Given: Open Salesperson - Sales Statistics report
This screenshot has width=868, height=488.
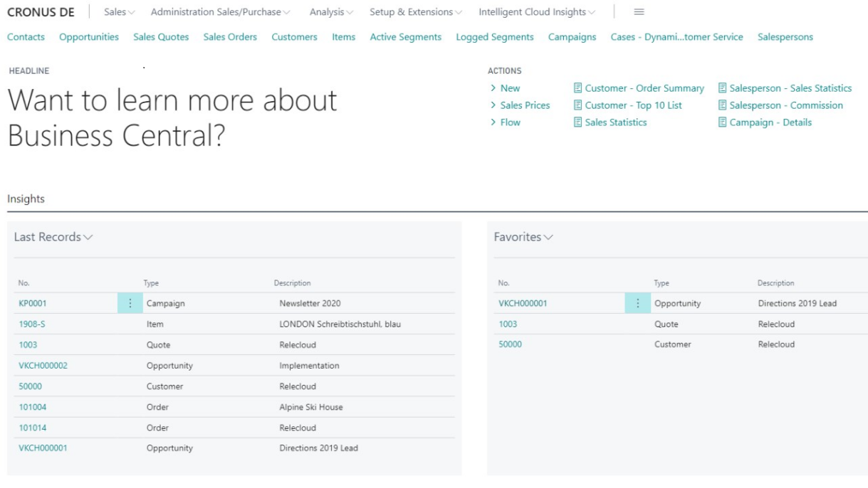Looking at the screenshot, I should click(790, 88).
